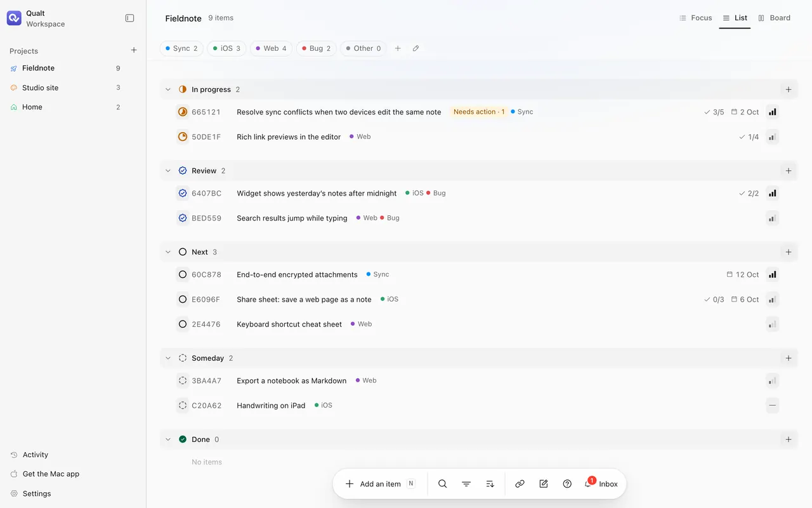Collapse the Done group chevron
Screen dimensions: 812x508
point(168,439)
